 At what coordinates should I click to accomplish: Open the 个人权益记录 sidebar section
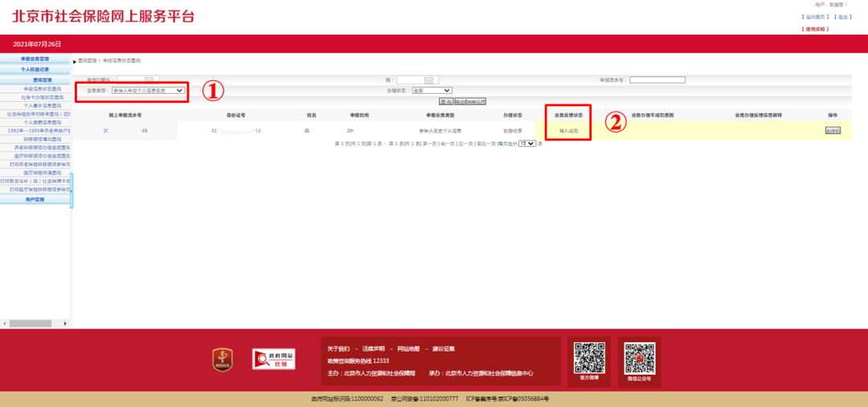(35, 70)
